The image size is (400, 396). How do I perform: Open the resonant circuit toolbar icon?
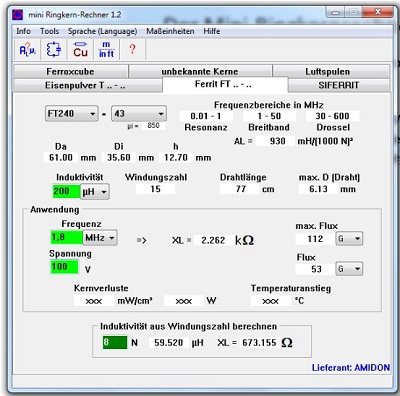point(54,50)
